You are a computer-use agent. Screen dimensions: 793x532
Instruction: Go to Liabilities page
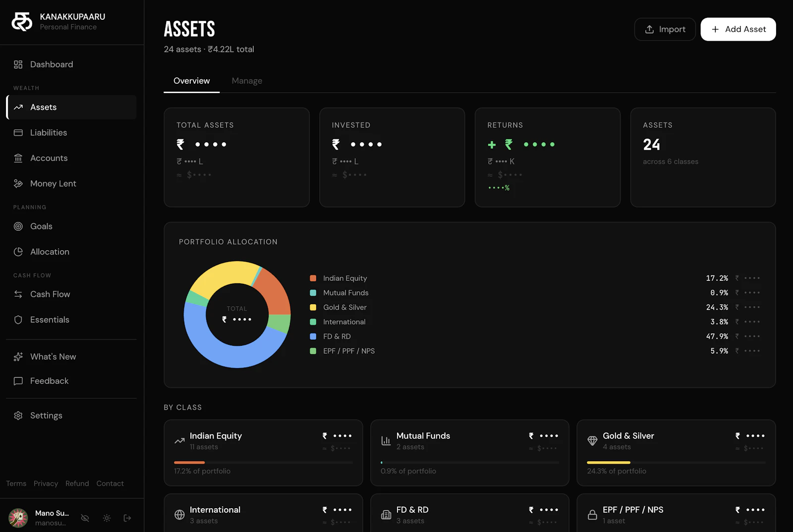71,133
